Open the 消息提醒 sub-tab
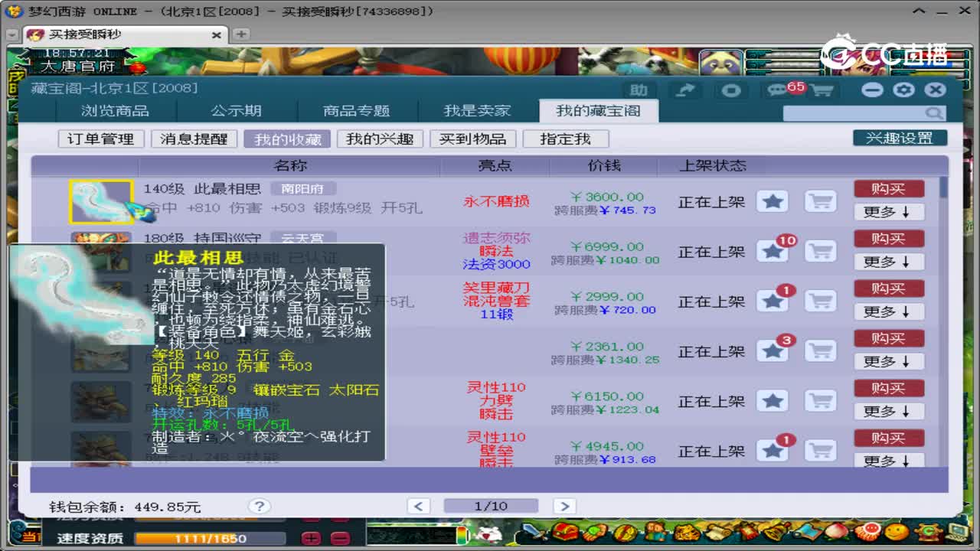Viewport: 980px width, 551px height. coord(194,139)
